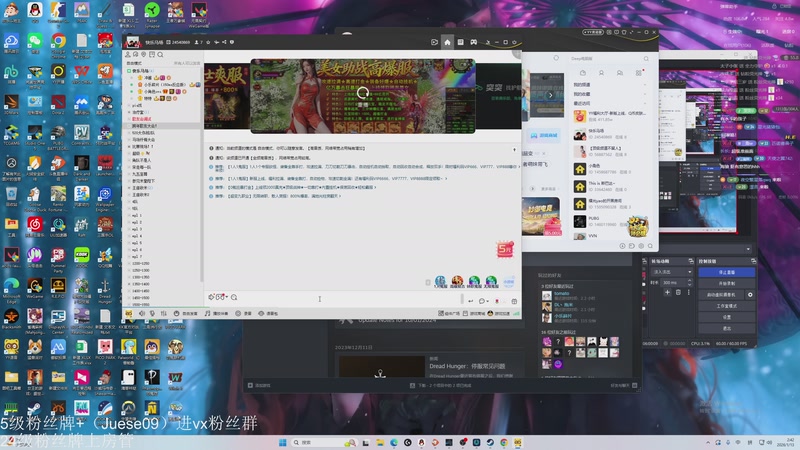Click 启动虚拟摄像机 button in OBS

coord(721,294)
